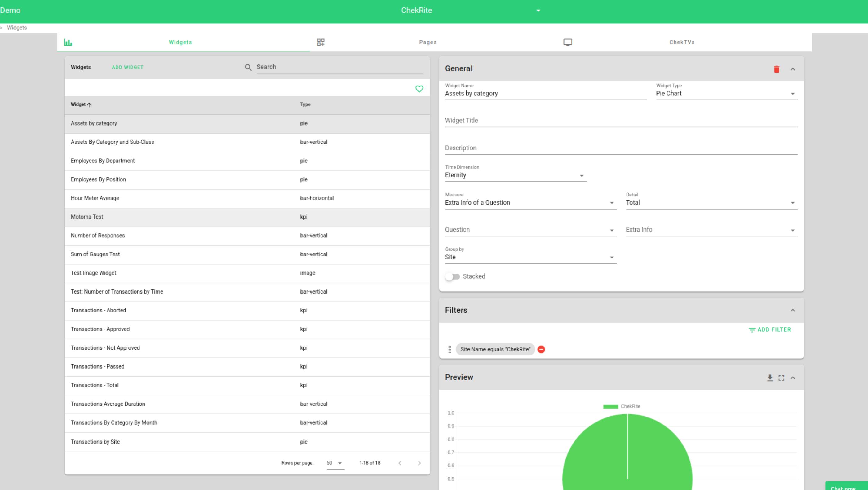
Task: Sort by Widget column arrow
Action: point(89,105)
